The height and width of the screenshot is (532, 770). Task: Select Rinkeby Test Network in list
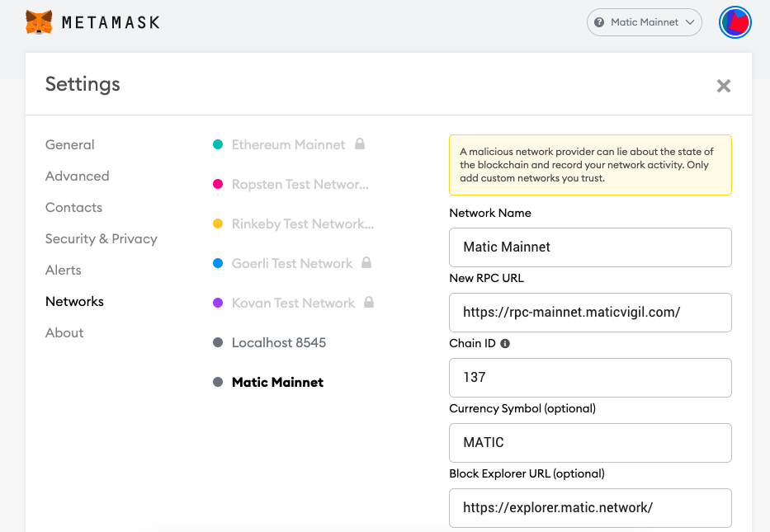pos(303,224)
